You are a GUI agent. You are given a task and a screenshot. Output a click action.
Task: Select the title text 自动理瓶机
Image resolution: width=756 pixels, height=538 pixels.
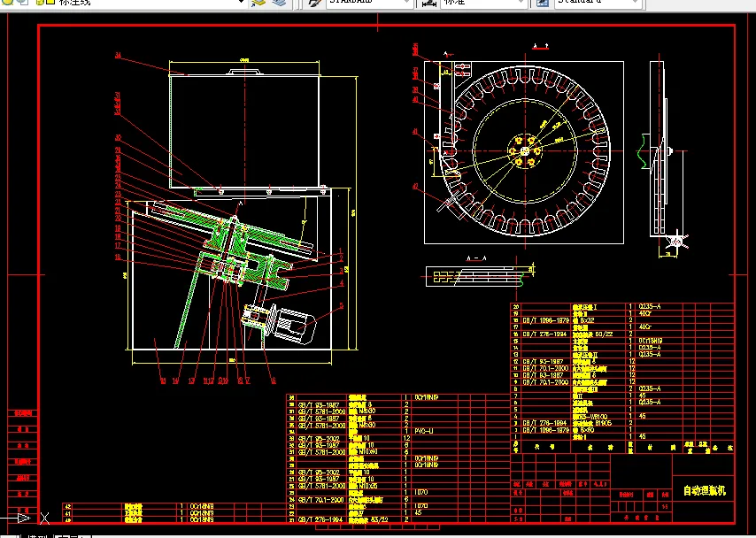tap(704, 491)
